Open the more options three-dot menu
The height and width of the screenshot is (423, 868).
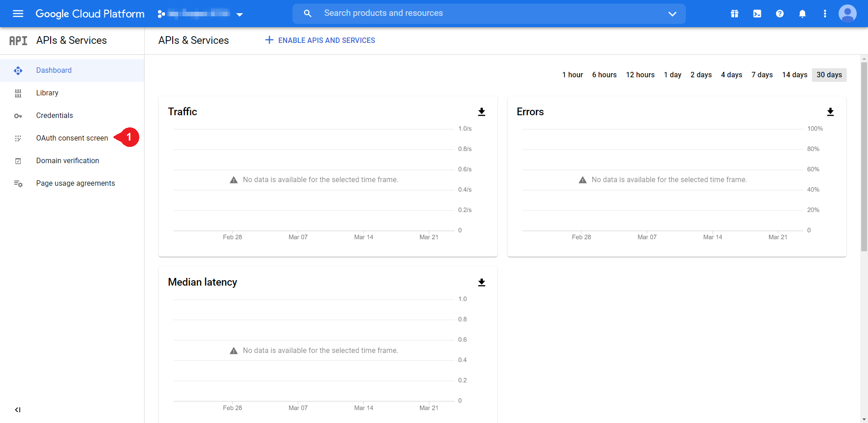[x=825, y=14]
